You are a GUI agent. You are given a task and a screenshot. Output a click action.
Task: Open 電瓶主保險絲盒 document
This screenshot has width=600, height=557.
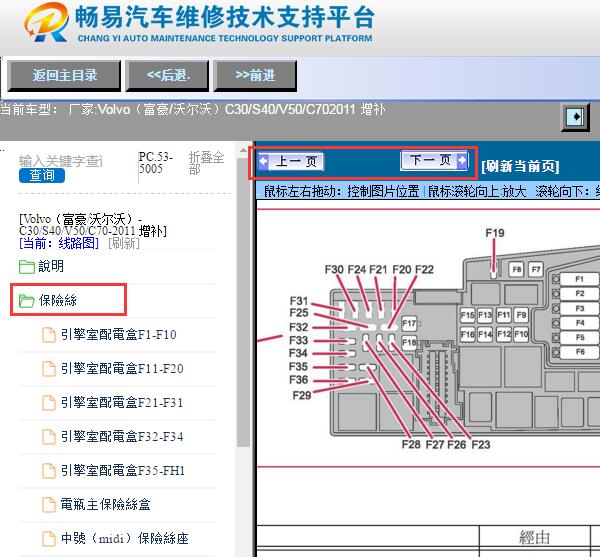[105, 505]
